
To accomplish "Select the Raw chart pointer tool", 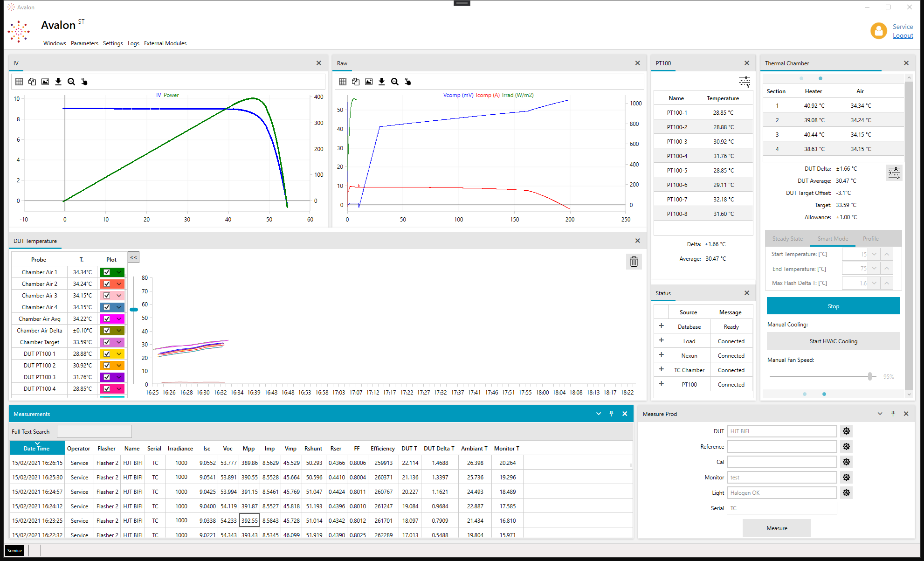I will (x=408, y=82).
